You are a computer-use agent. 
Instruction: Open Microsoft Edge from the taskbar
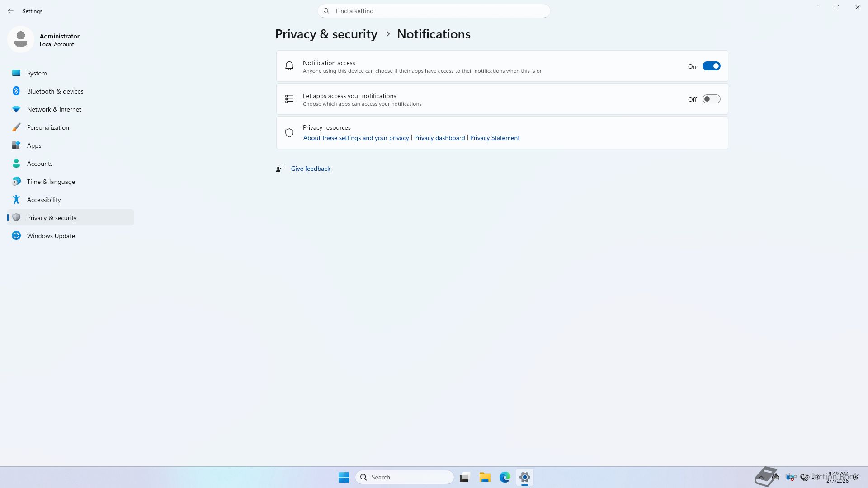point(505,477)
